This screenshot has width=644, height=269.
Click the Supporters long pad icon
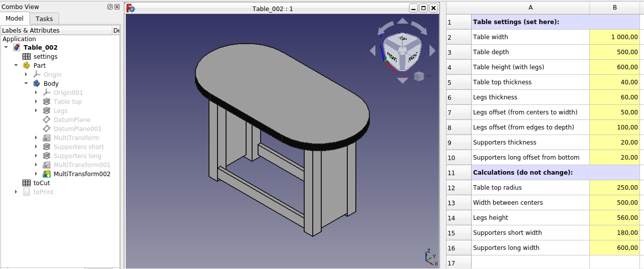[x=47, y=156]
